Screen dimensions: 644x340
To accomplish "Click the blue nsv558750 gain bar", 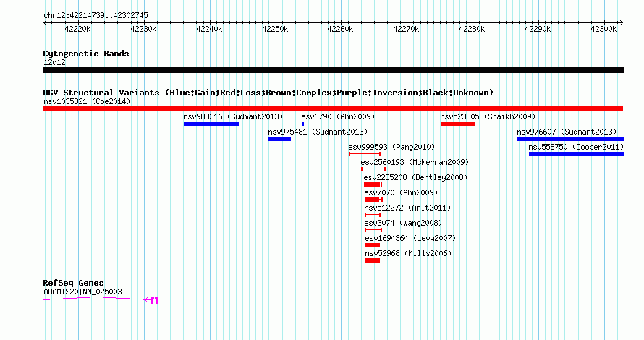I will 576,154.
